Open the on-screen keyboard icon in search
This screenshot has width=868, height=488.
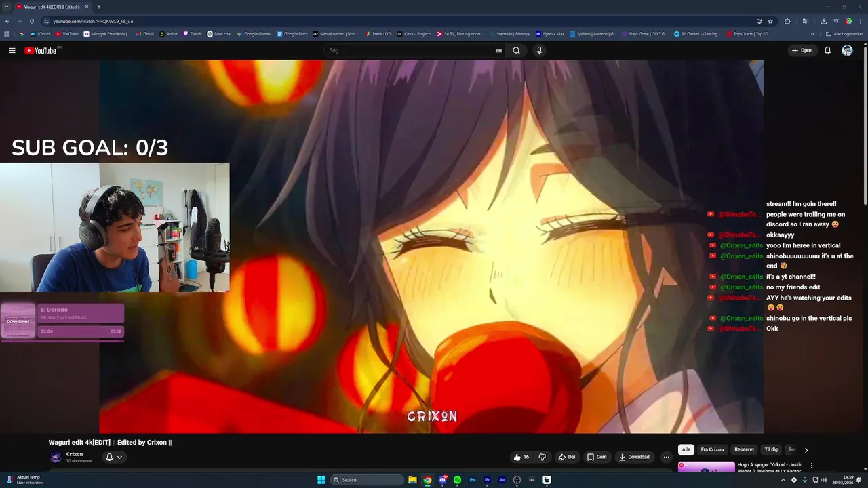click(498, 50)
